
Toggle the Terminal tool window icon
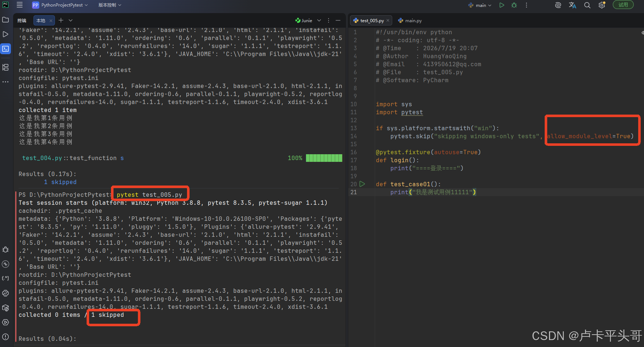pyautogui.click(x=5, y=49)
